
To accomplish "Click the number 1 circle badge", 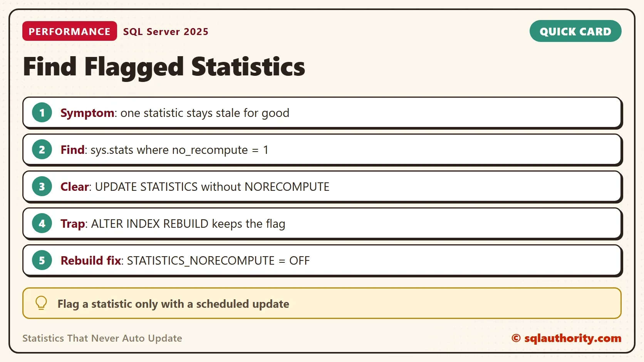I will (x=42, y=113).
